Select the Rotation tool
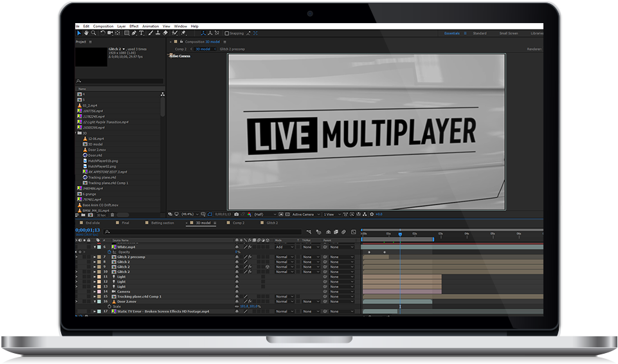The image size is (618, 364). click(x=103, y=33)
